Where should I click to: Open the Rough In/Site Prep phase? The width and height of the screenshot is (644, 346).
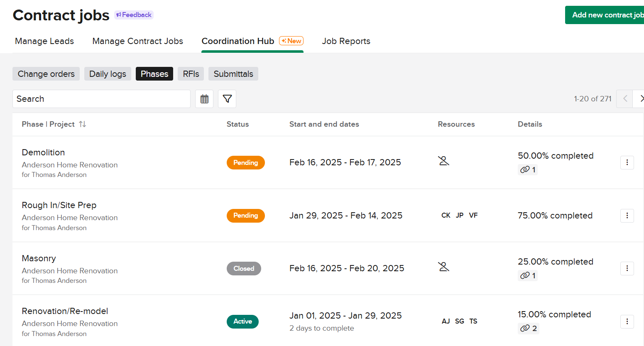click(x=59, y=205)
